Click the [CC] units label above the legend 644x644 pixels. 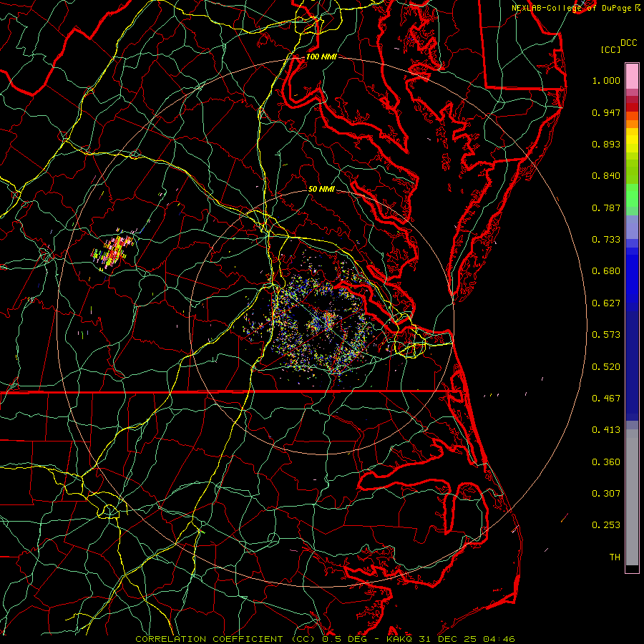[x=610, y=49]
